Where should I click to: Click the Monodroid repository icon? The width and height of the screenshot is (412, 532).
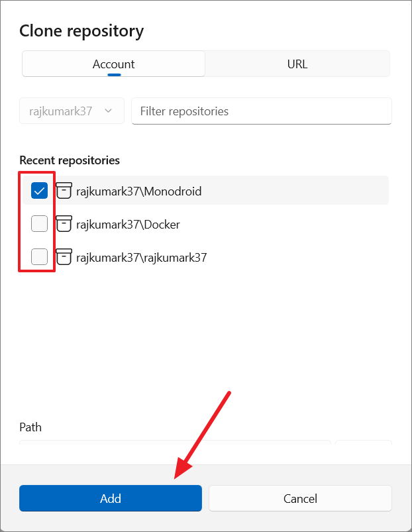[64, 190]
